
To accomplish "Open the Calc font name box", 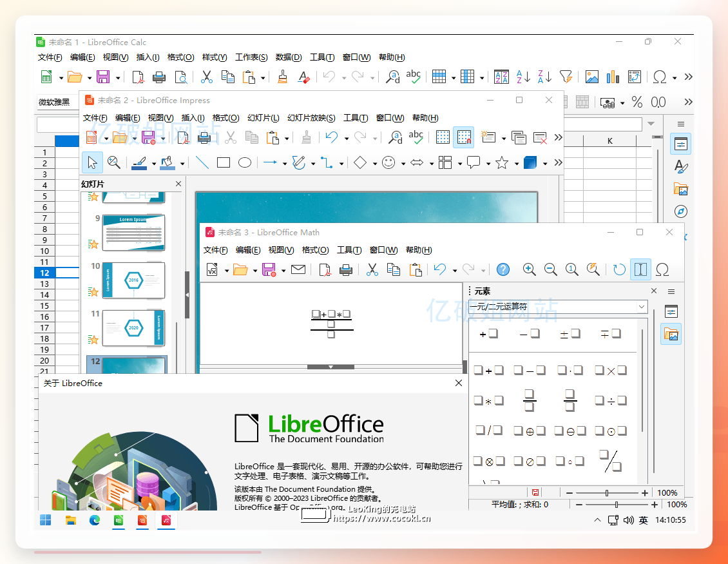I will (58, 102).
